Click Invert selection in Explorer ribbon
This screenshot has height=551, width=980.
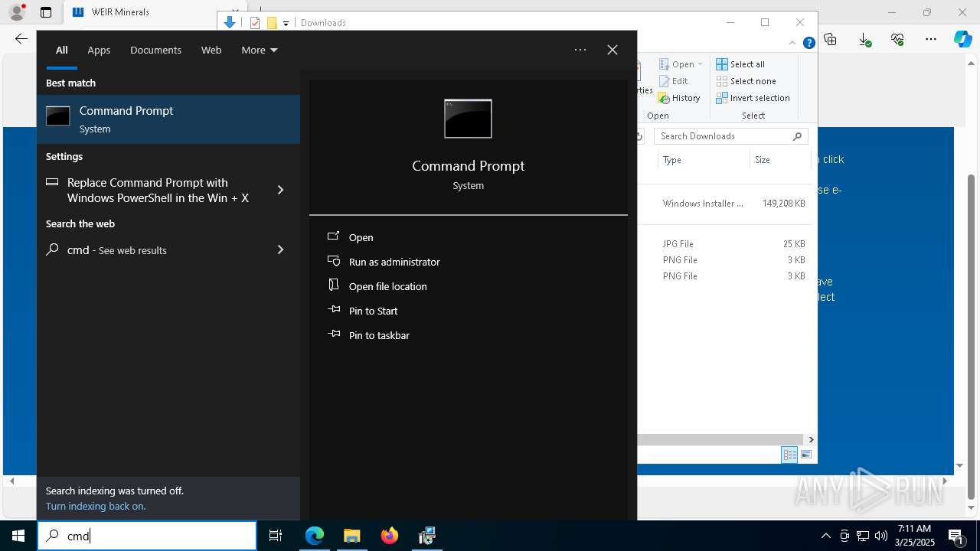[x=753, y=98]
